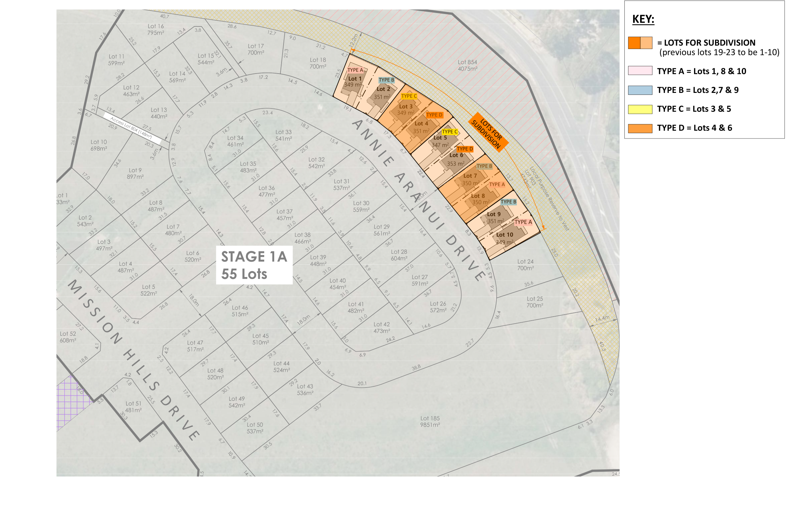This screenshot has width=797, height=532.
Task: Select the Lot 185 9851m² label
Action: click(x=430, y=421)
